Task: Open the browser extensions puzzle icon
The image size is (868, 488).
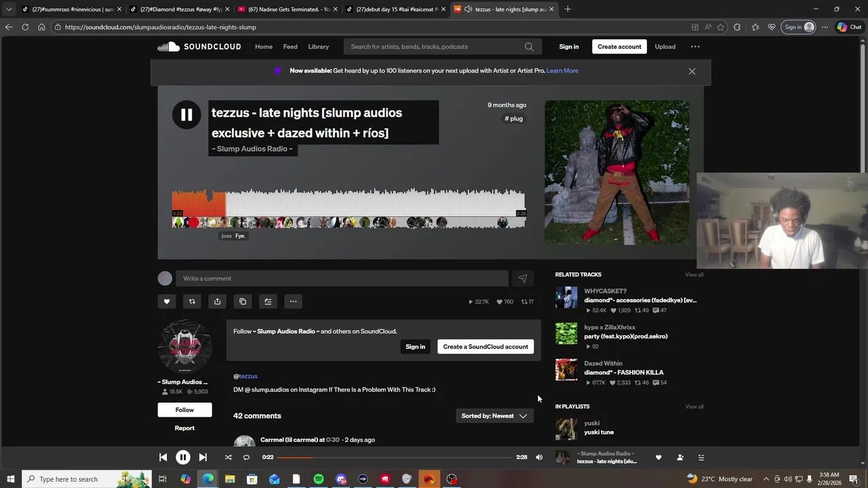Action: pos(737,27)
